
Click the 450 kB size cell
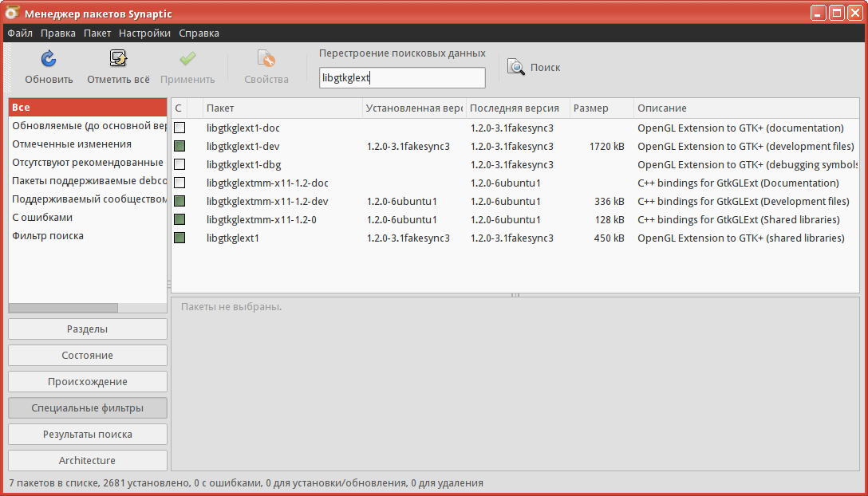click(610, 238)
